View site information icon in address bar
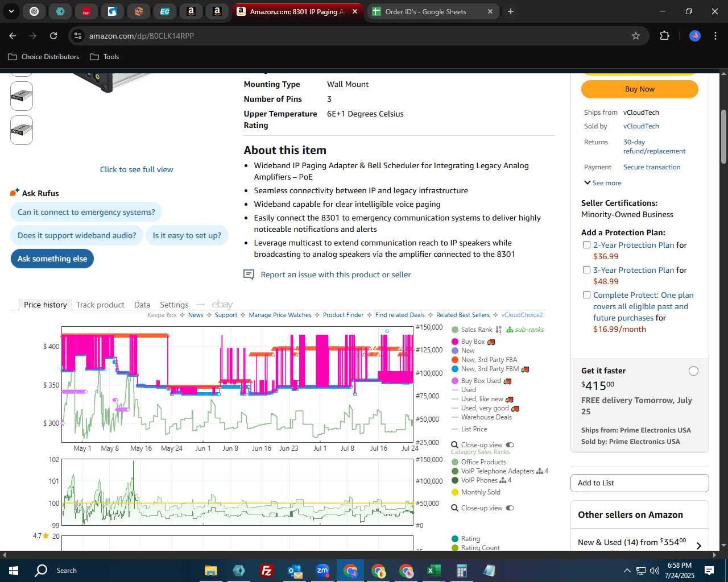This screenshot has height=582, width=728. (x=78, y=36)
